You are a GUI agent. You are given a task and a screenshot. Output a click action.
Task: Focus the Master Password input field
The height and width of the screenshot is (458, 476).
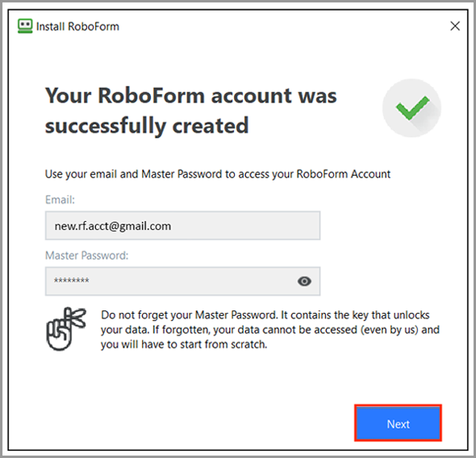(182, 281)
